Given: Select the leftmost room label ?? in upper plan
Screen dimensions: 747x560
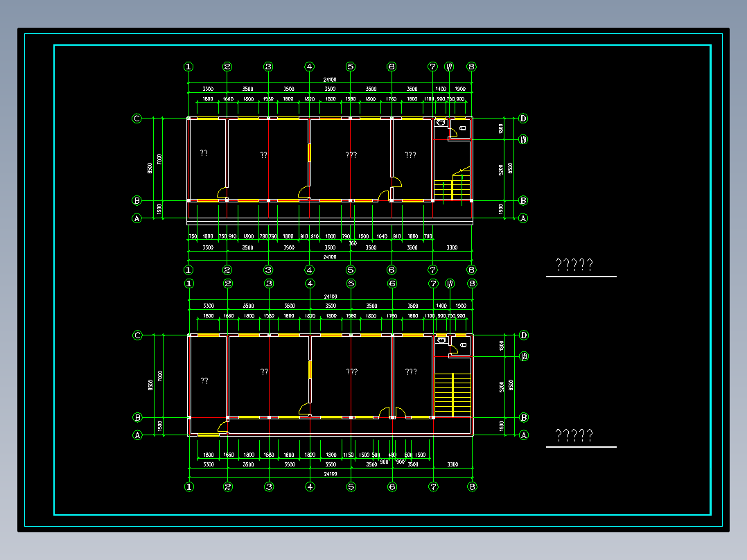Looking at the screenshot, I should (204, 153).
